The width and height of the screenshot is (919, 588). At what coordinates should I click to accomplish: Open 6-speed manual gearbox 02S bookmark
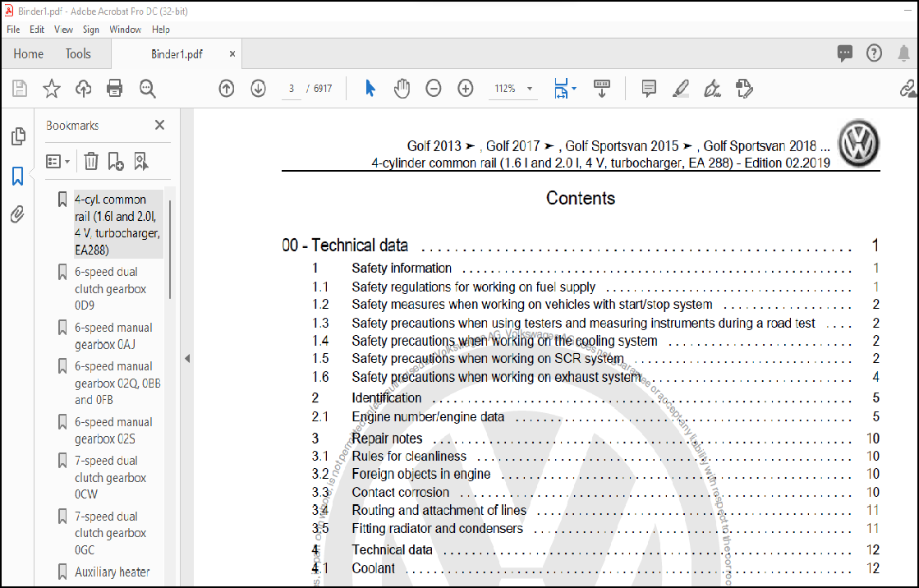[x=113, y=430]
